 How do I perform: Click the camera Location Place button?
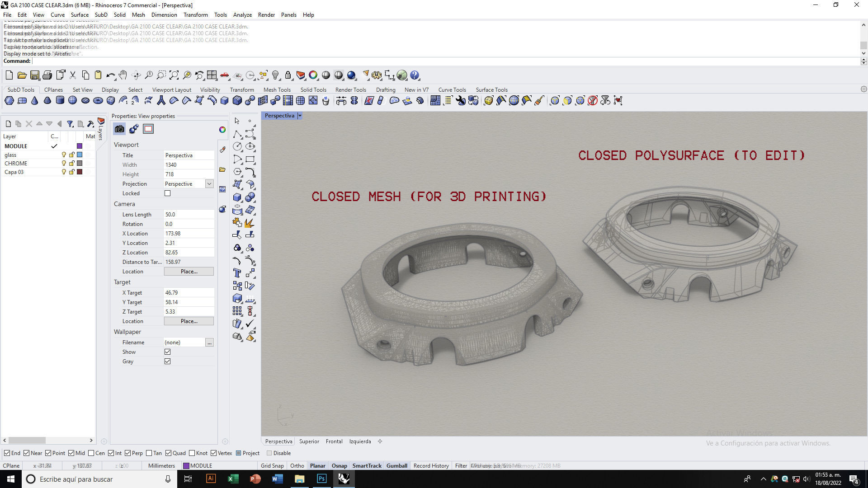click(189, 272)
